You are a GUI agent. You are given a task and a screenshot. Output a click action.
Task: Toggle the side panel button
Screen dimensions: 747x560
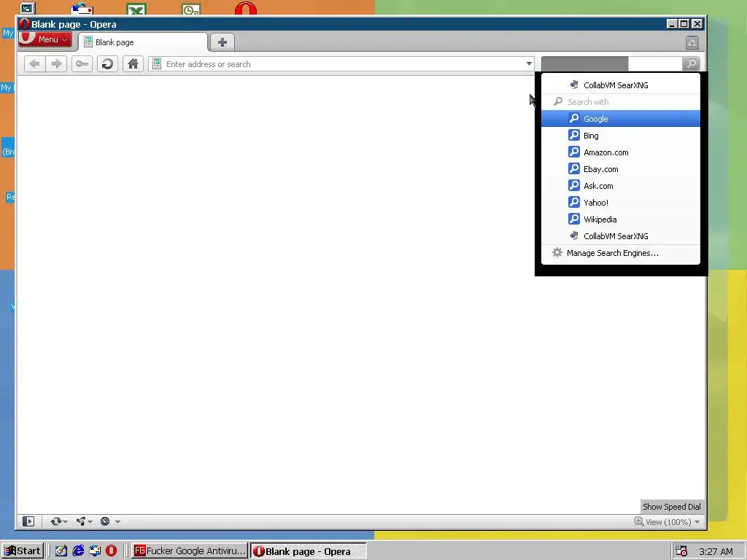(x=28, y=521)
